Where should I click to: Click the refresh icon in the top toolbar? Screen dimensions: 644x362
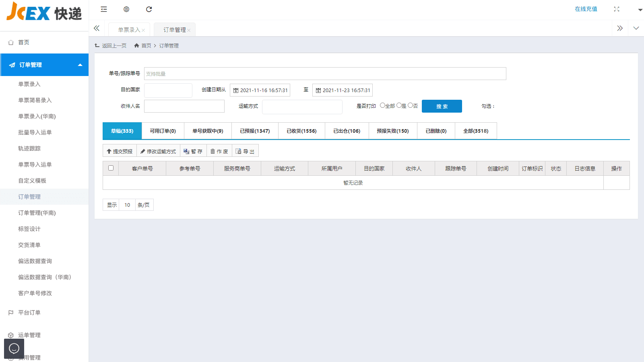pos(149,9)
